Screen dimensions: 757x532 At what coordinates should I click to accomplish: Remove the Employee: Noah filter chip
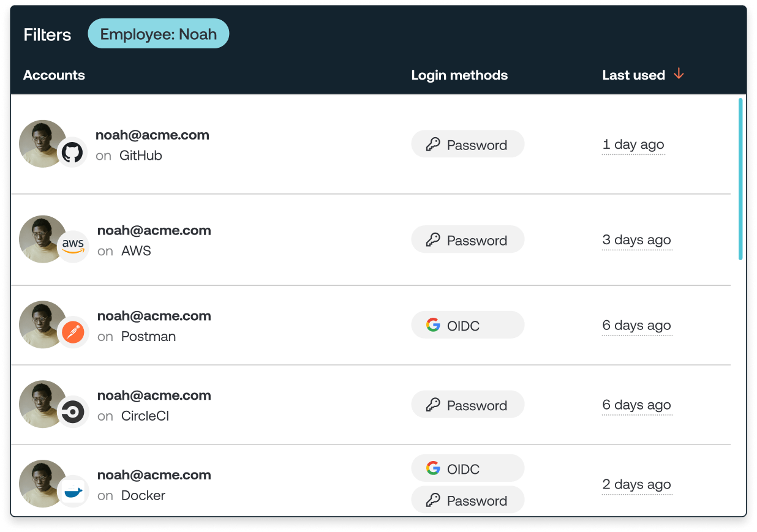(158, 34)
